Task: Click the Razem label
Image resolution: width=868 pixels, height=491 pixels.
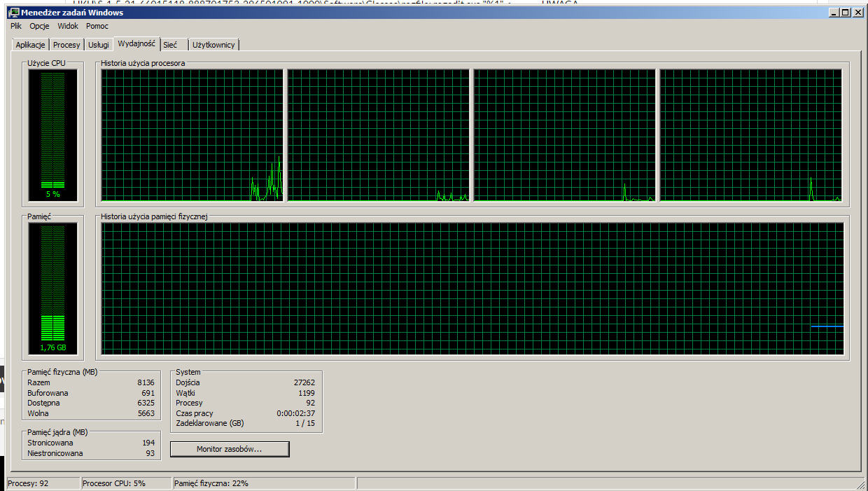Action: pos(38,382)
